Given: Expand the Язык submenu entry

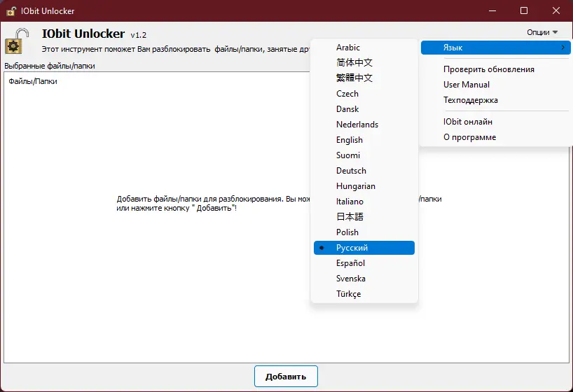Looking at the screenshot, I should point(495,48).
